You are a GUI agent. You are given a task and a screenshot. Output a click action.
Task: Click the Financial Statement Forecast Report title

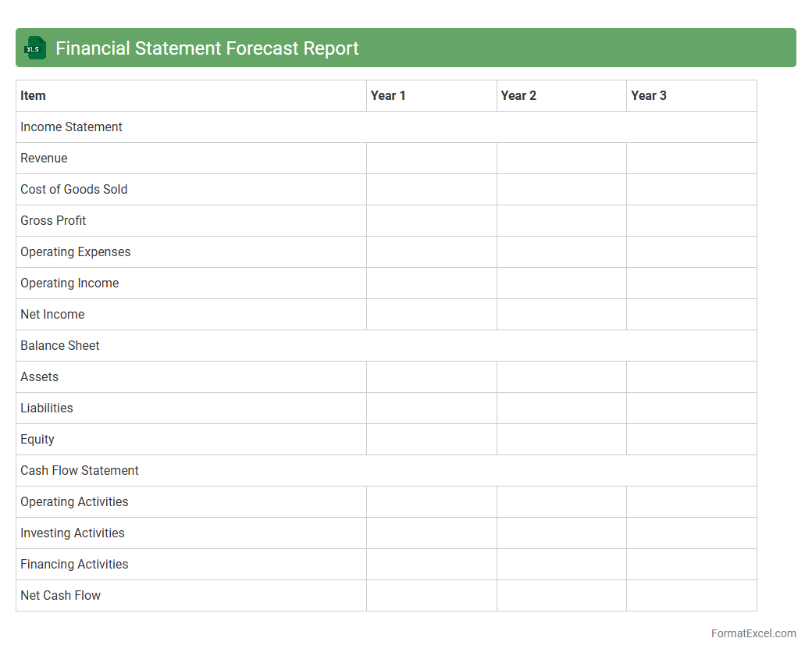click(207, 48)
